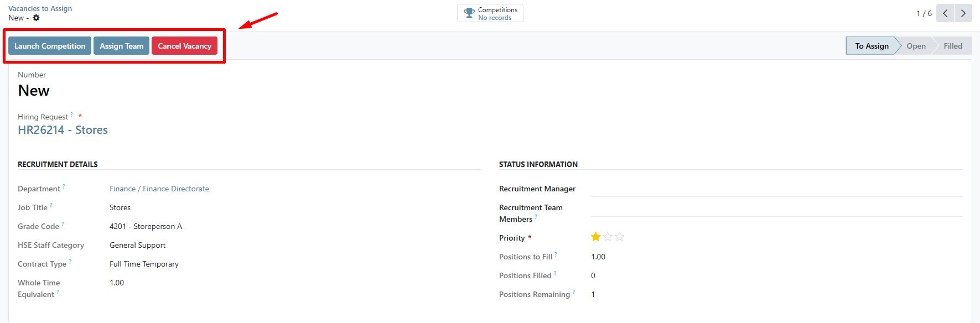
Task: Open the HR26214 - Stores hiring request
Action: (x=63, y=130)
